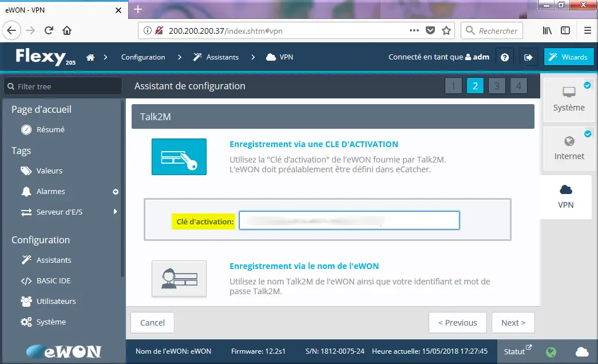This screenshot has height=364, width=598.
Task: Reload the page with refresh icon
Action: (49, 30)
